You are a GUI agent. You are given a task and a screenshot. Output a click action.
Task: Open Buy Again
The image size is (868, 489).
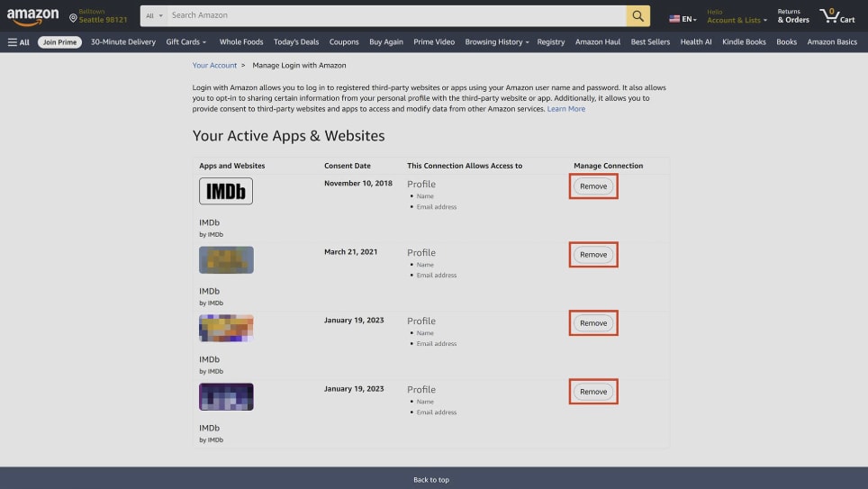(x=386, y=42)
